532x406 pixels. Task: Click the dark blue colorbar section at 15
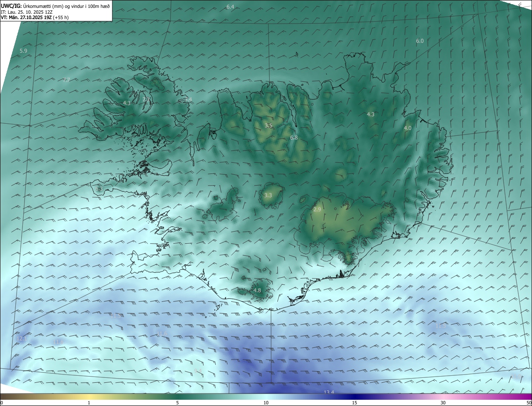pyautogui.click(x=355, y=396)
